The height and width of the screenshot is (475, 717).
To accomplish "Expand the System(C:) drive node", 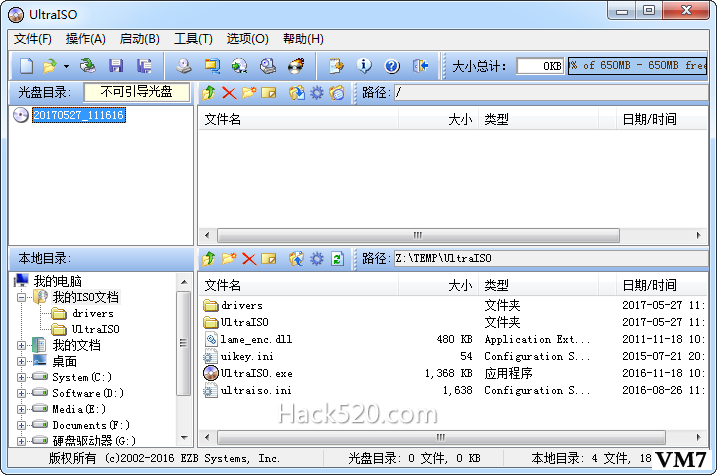I will click(x=21, y=377).
